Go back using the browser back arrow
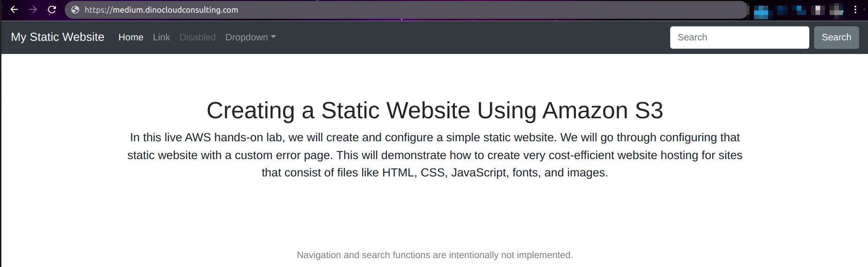 [x=15, y=9]
